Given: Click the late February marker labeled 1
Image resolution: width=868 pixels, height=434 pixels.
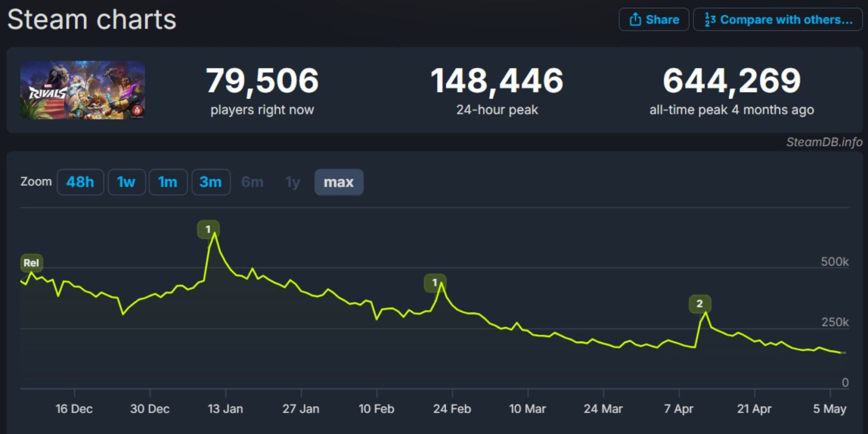Looking at the screenshot, I should [434, 283].
